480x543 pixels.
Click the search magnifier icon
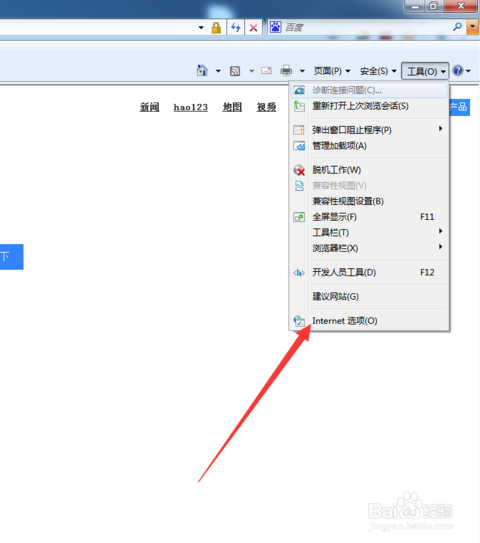(457, 27)
